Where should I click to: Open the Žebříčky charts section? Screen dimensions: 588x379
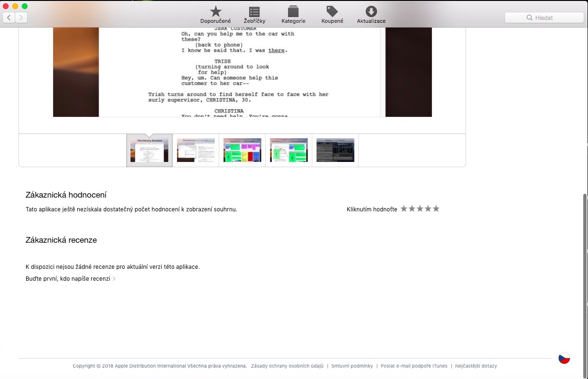click(x=254, y=14)
